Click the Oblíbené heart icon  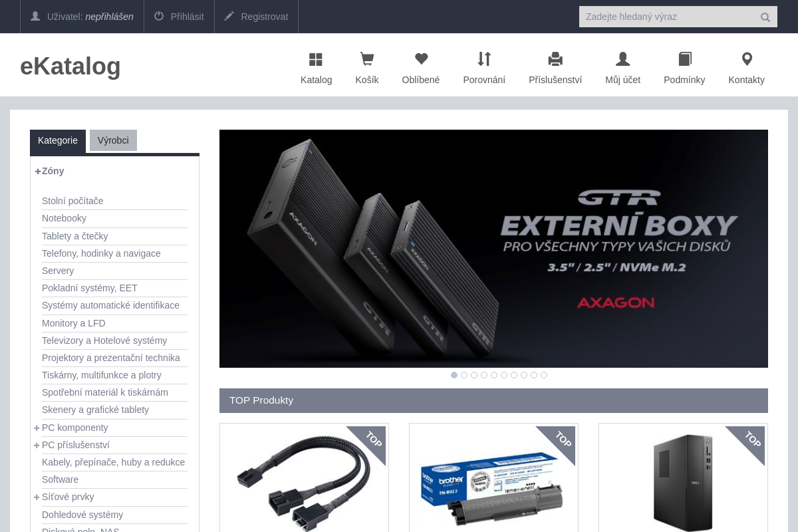[x=421, y=59]
